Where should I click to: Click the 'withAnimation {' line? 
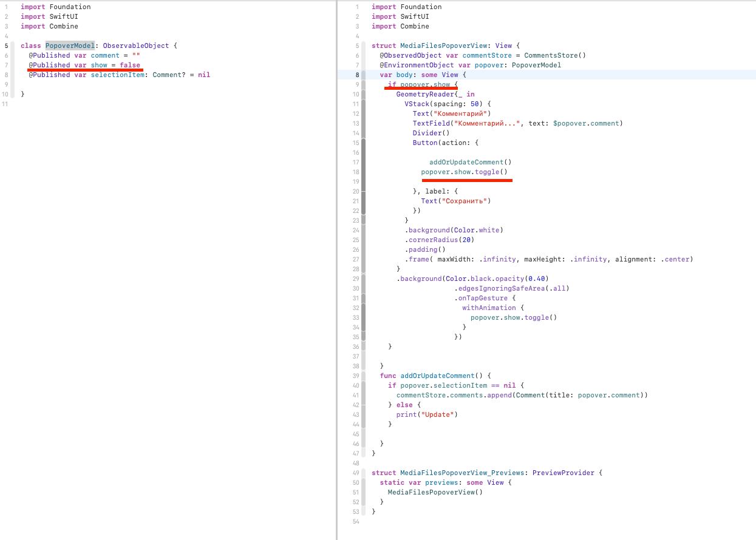coord(493,308)
